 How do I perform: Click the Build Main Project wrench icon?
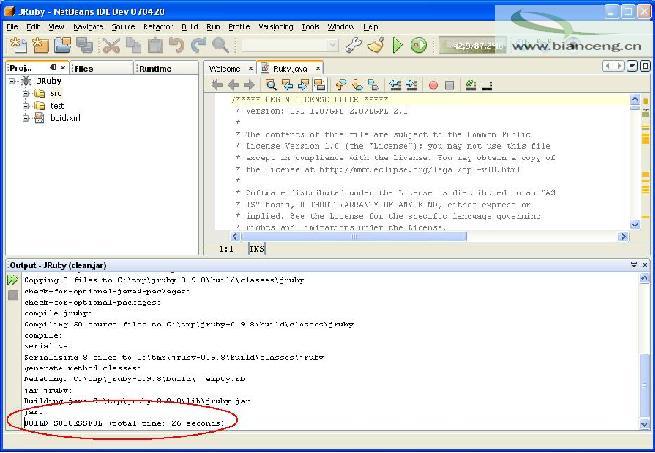[x=354, y=45]
